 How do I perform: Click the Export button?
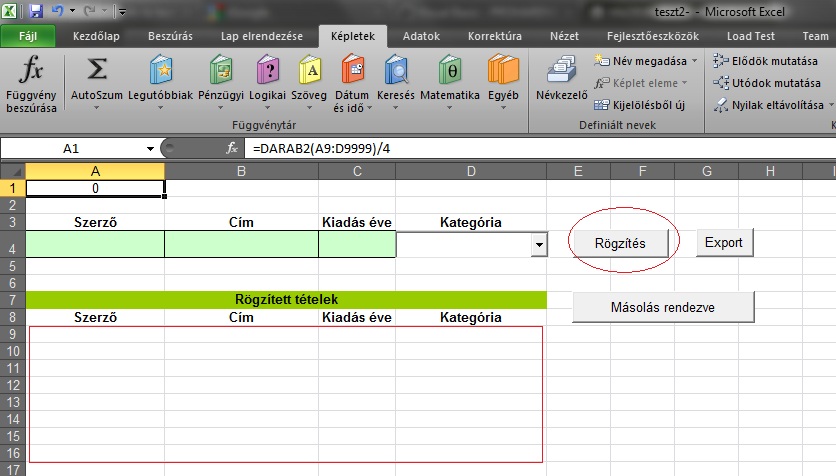pos(724,243)
